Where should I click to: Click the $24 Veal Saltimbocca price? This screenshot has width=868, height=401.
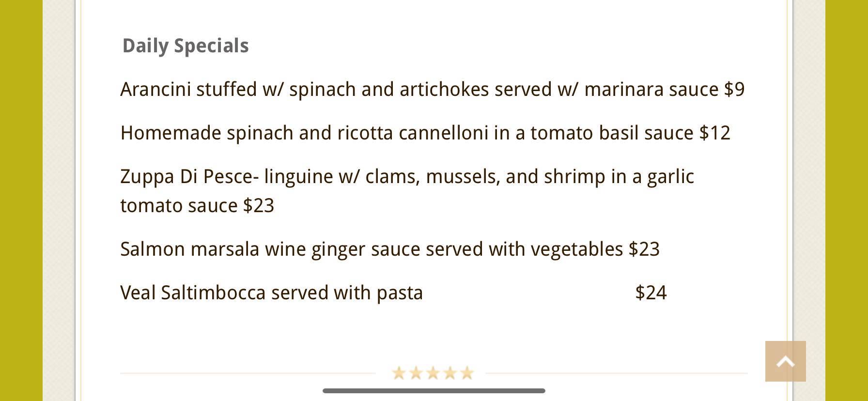click(x=651, y=293)
